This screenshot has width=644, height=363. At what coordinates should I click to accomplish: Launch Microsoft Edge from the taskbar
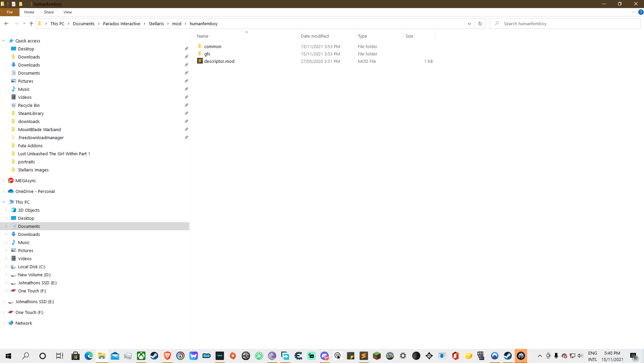[89, 356]
